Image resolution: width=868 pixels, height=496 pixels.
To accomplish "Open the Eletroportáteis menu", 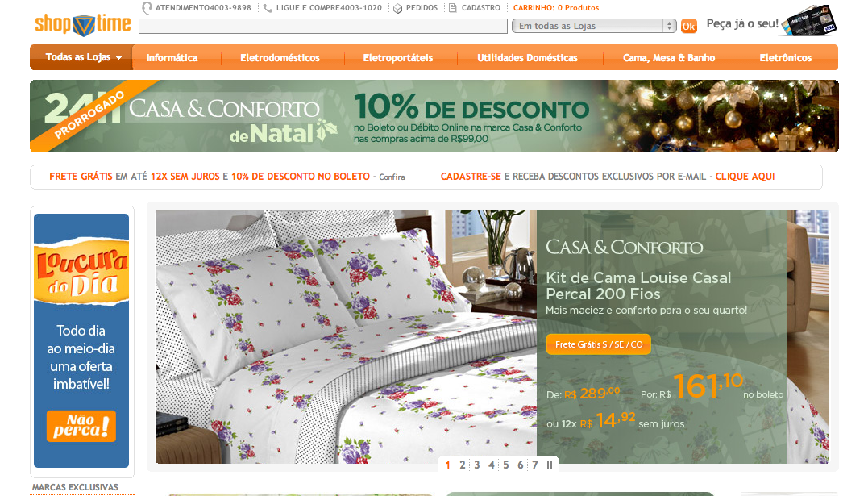I will click(x=398, y=57).
